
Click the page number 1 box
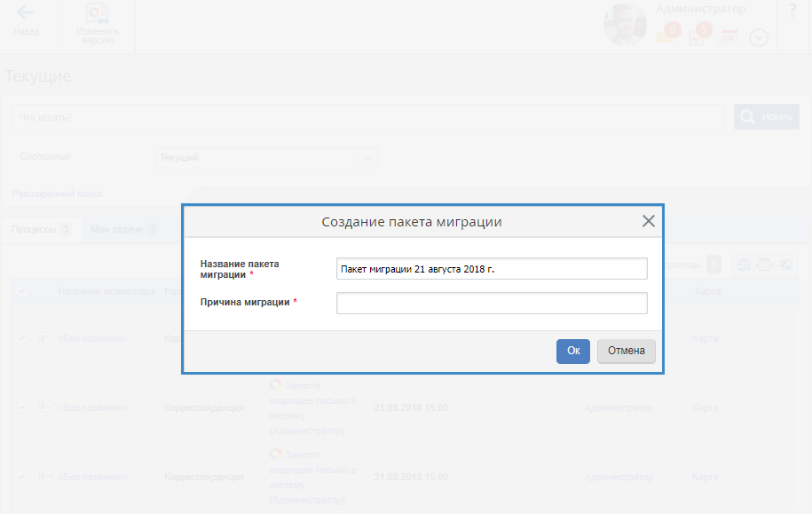[713, 265]
